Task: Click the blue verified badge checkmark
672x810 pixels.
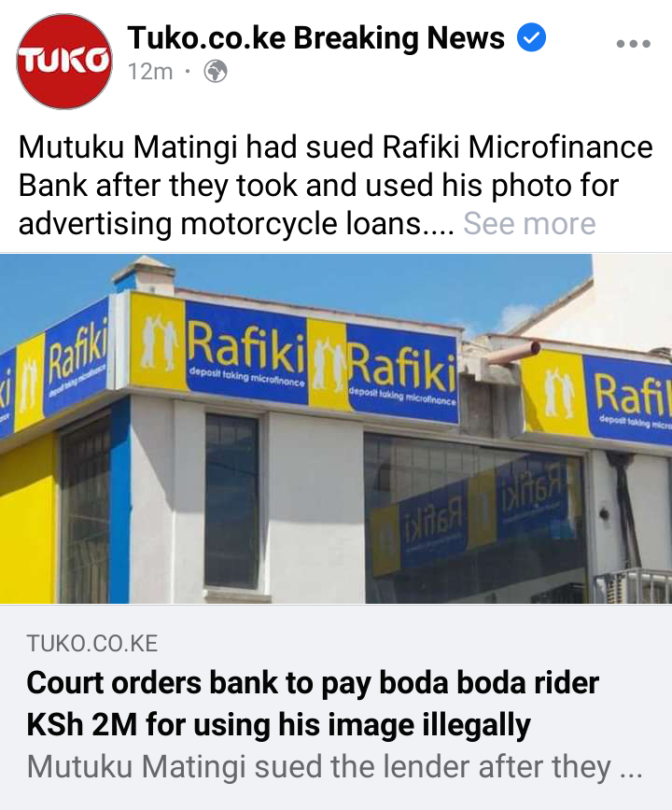Action: (x=531, y=37)
